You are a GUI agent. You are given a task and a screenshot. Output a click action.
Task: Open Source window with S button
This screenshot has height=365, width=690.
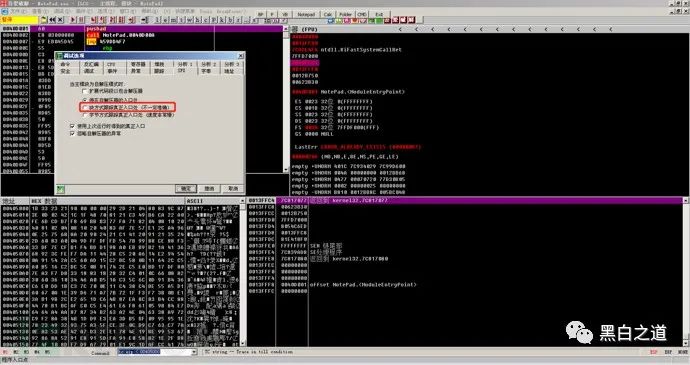254,20
